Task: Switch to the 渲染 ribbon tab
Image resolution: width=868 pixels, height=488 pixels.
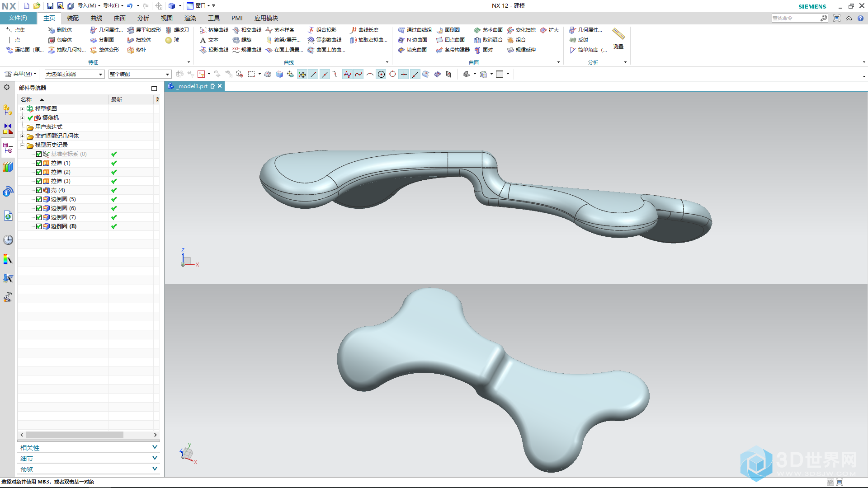Action: [190, 18]
